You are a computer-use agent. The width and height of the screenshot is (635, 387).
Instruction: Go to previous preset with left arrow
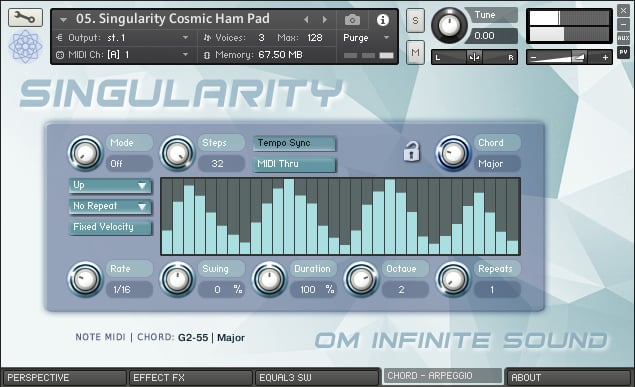tap(306, 19)
